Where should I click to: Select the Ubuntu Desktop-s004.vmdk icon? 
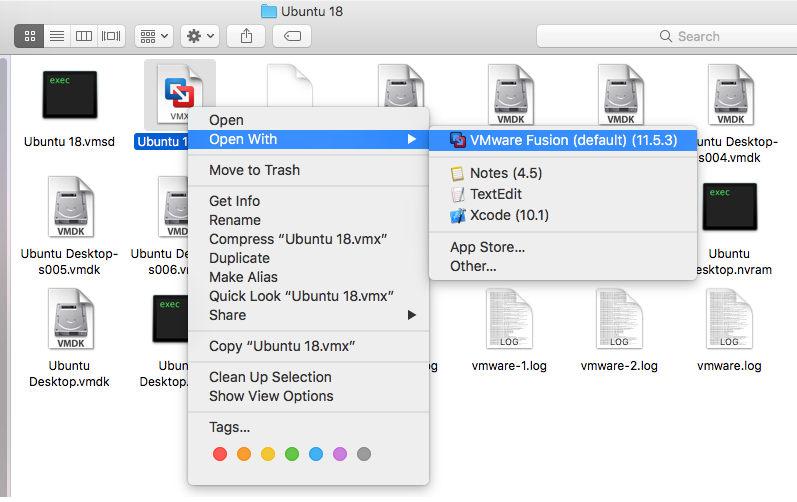(x=731, y=95)
